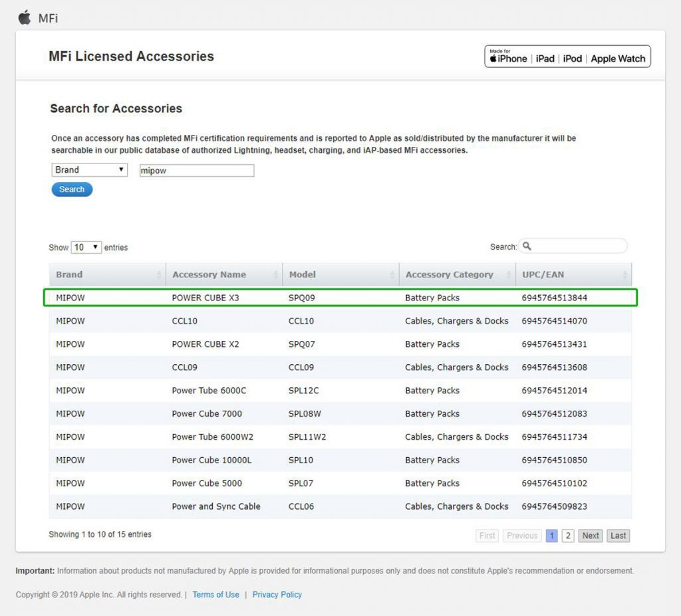Select UPC 6945764510850
This screenshot has height=616, width=681.
[554, 460]
